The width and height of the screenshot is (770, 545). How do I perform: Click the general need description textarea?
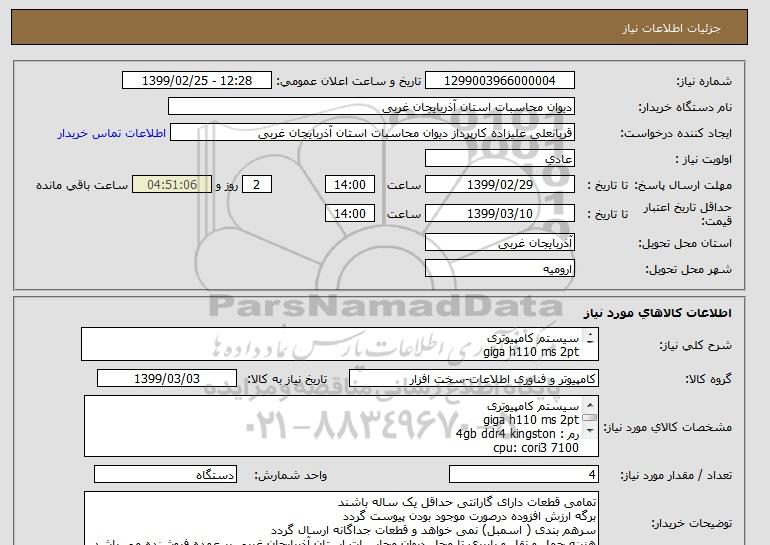click(x=340, y=345)
